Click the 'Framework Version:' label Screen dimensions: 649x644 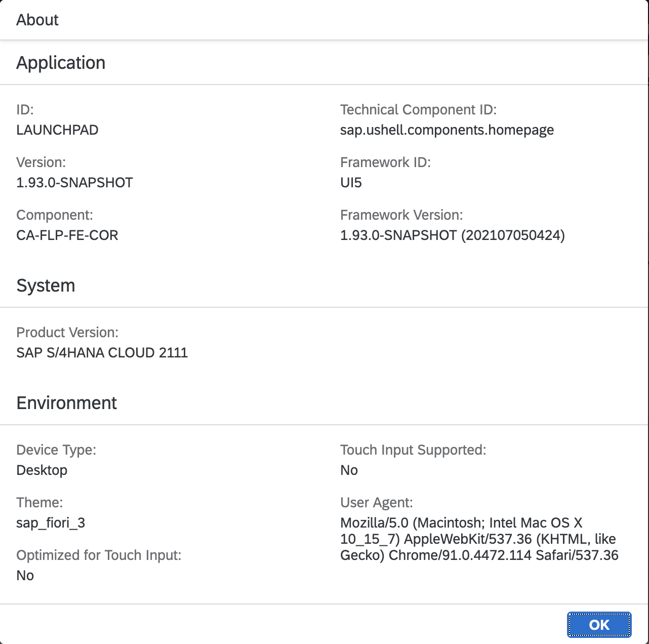tap(401, 215)
